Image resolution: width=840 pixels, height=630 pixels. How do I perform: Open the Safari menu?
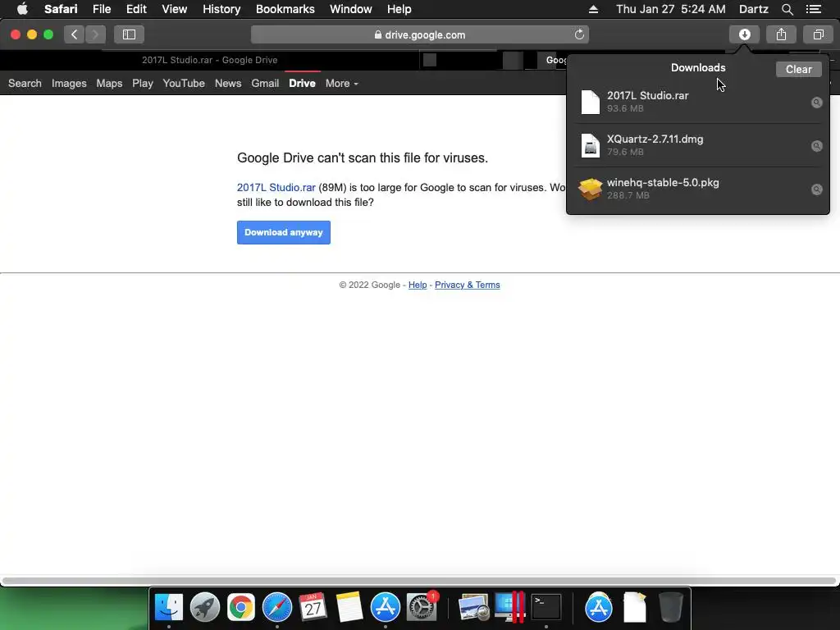pos(61,9)
